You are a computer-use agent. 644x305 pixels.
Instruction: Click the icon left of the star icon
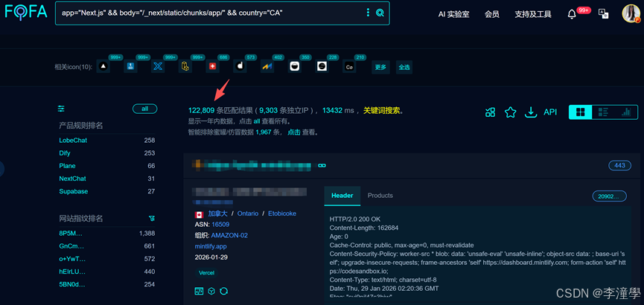tap(490, 112)
